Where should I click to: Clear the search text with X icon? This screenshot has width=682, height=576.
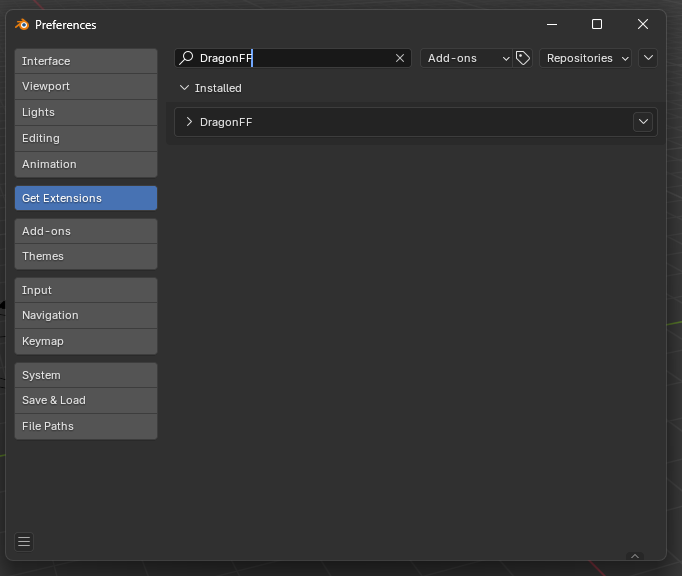[x=400, y=58]
